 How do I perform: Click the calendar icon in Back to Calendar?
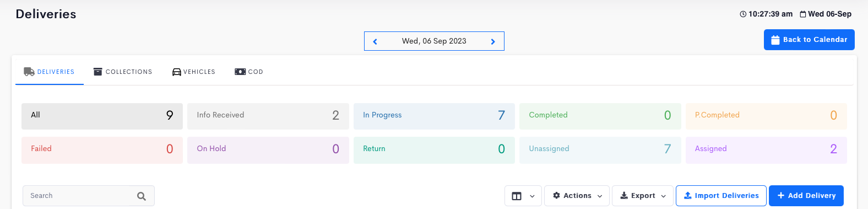[x=775, y=40]
